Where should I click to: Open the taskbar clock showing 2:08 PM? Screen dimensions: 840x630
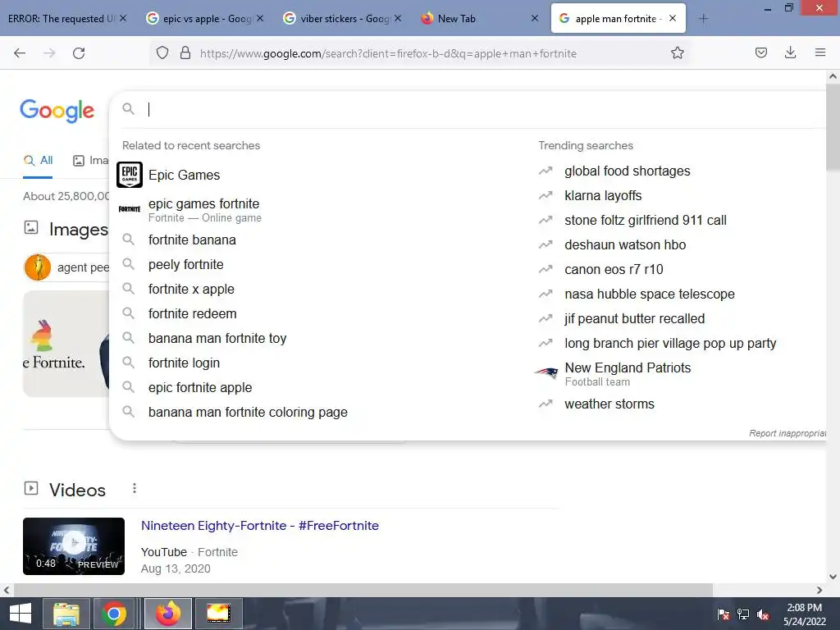(804, 614)
